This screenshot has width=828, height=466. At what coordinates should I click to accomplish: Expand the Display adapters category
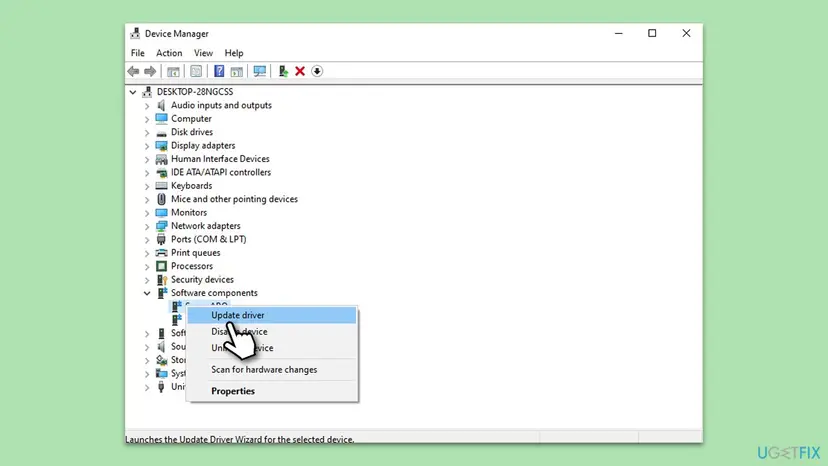pyautogui.click(x=147, y=146)
